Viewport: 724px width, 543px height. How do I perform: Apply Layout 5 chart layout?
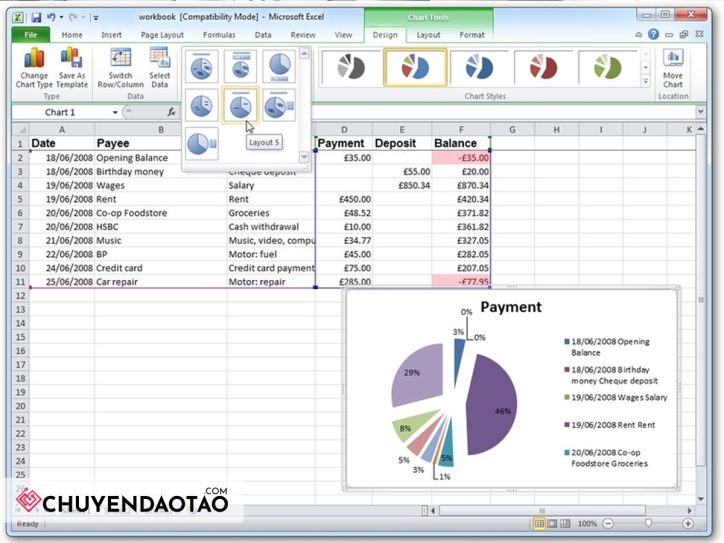(240, 105)
